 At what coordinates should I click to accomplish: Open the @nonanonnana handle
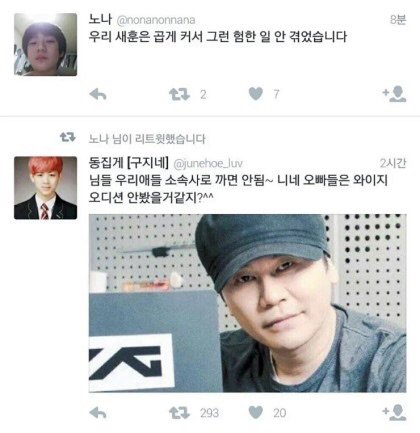(x=156, y=20)
